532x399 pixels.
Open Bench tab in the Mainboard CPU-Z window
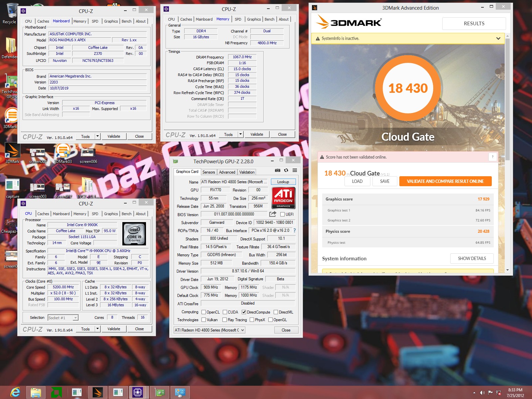tap(126, 21)
